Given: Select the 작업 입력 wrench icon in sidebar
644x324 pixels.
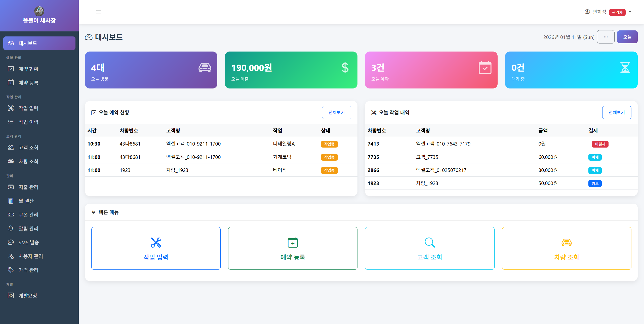Looking at the screenshot, I should tap(11, 108).
